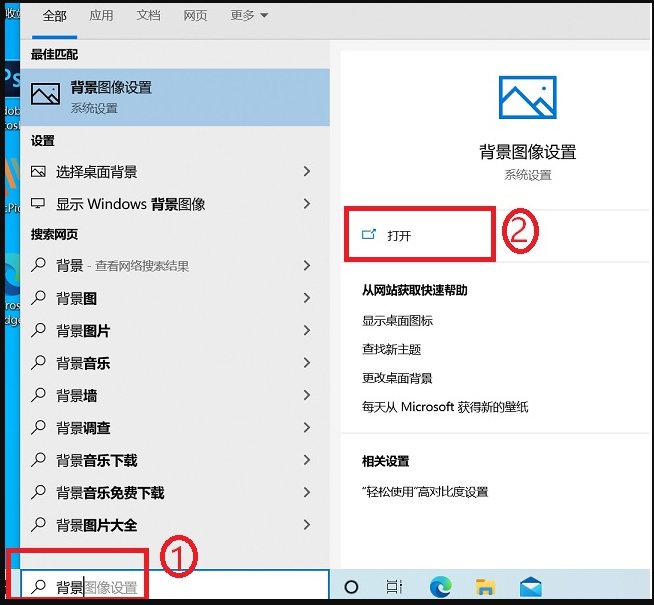
Task: Click the search icon beside 背景图
Action: pos(38,297)
